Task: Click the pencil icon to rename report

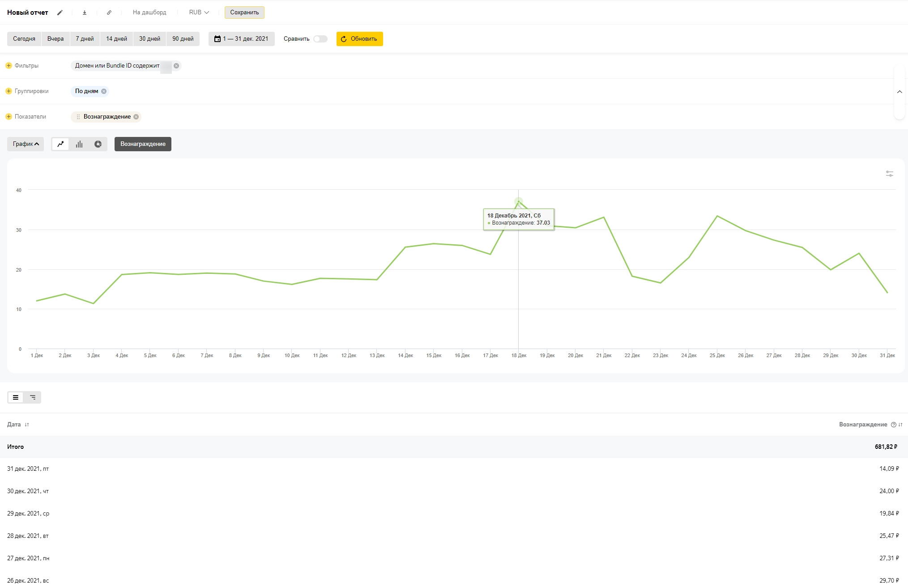Action: point(60,13)
